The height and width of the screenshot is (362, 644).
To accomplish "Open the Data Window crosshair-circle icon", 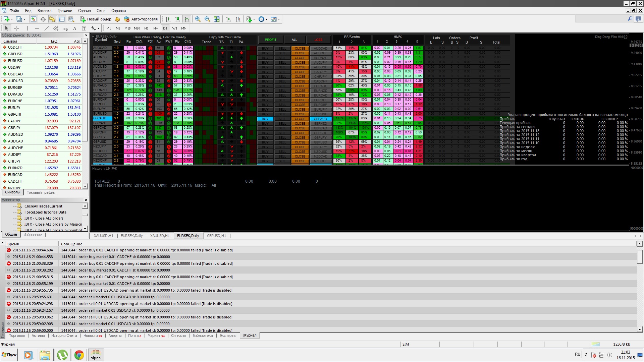I will tap(43, 19).
